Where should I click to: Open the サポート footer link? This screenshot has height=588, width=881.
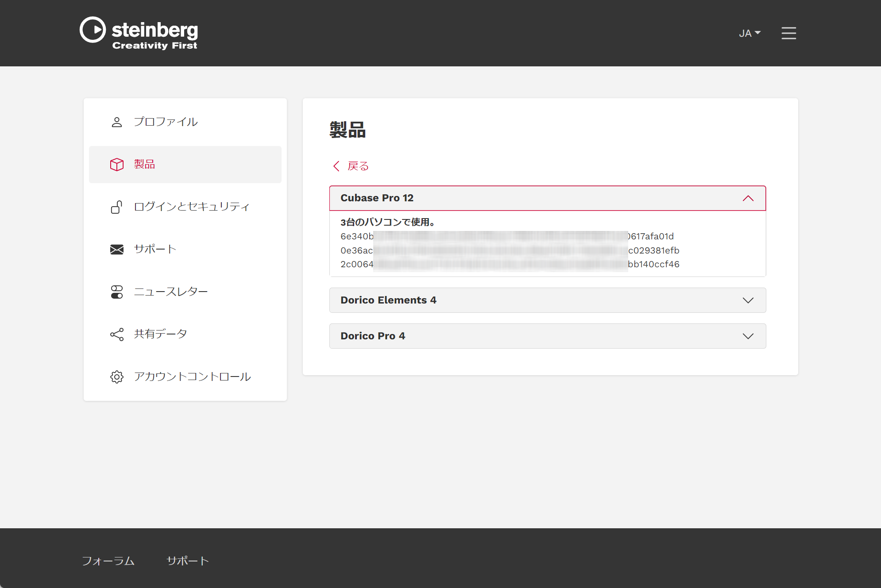188,561
